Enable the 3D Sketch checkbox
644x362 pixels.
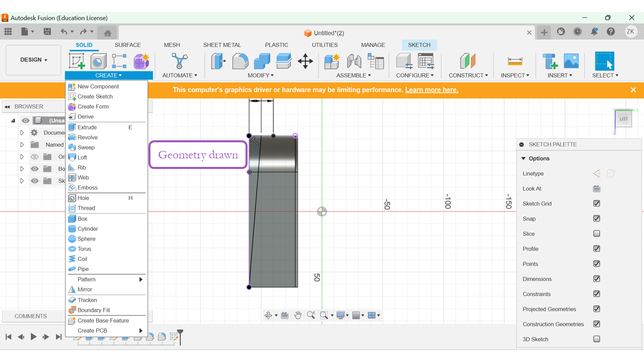[597, 339]
